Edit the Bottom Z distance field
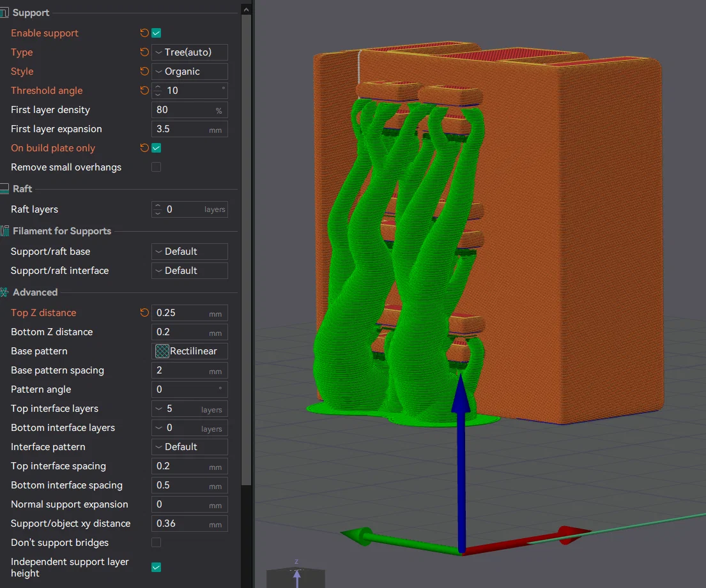 (190, 332)
